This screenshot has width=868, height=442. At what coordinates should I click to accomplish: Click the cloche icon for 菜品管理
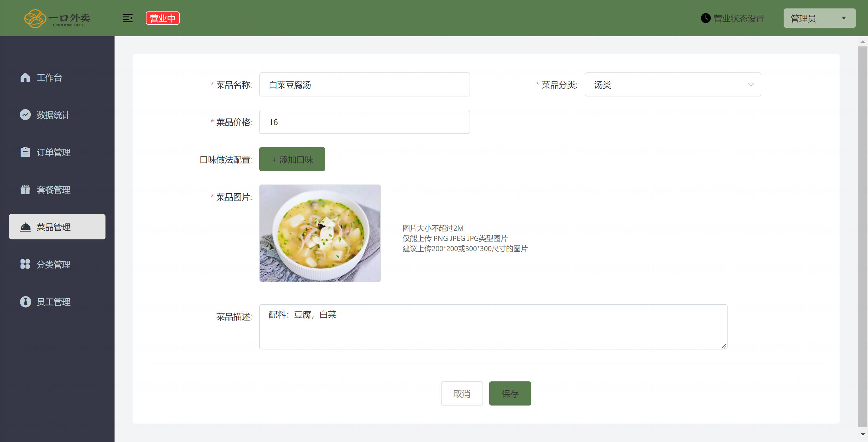pyautogui.click(x=25, y=227)
